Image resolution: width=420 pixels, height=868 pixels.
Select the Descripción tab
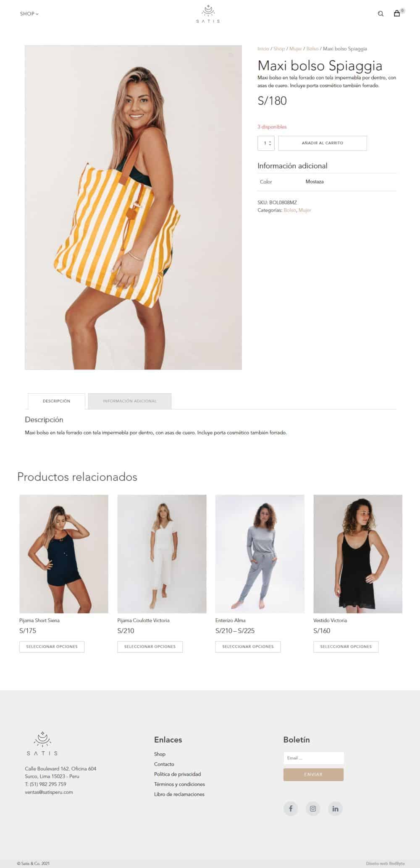pos(56,401)
